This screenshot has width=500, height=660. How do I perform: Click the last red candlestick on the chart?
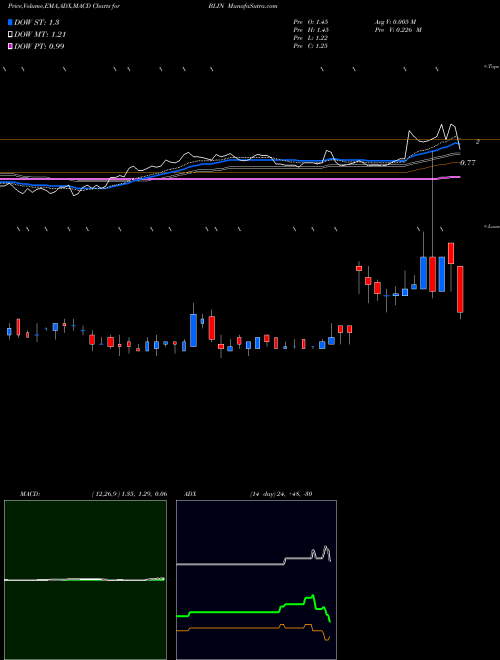(x=460, y=289)
